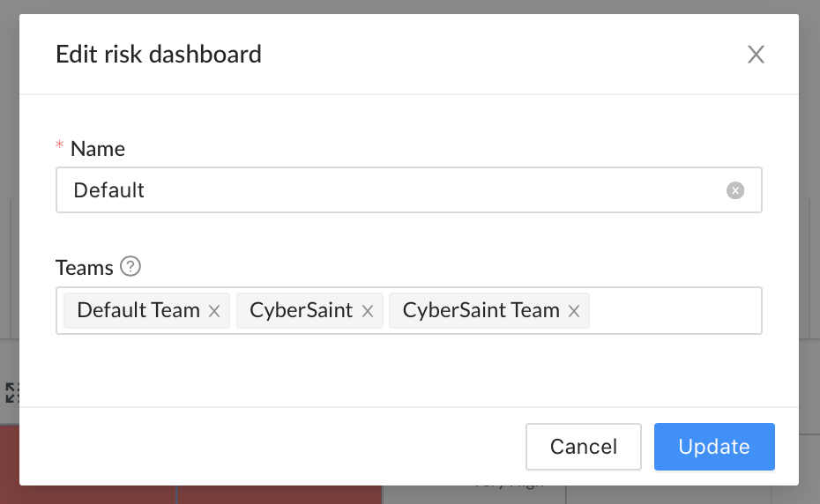Screen dimensions: 820x504
Task: Remove the CyberSaint tag
Action: tap(367, 311)
